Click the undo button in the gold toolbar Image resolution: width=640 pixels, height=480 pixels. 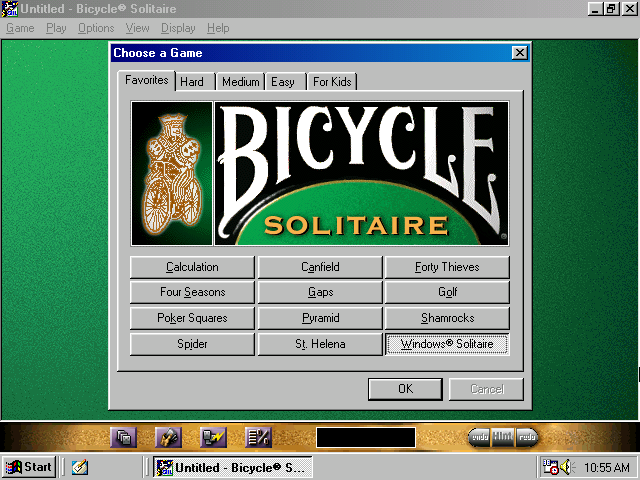(480, 437)
